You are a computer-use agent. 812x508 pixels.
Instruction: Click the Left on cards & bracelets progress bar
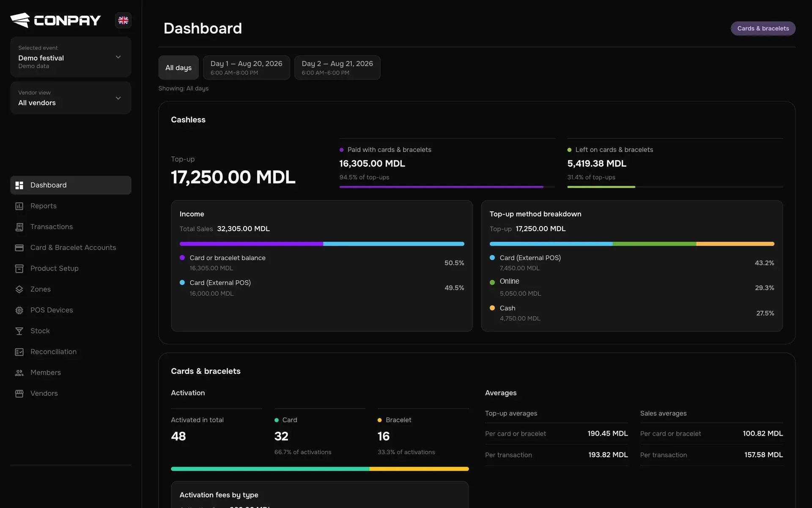(675, 187)
